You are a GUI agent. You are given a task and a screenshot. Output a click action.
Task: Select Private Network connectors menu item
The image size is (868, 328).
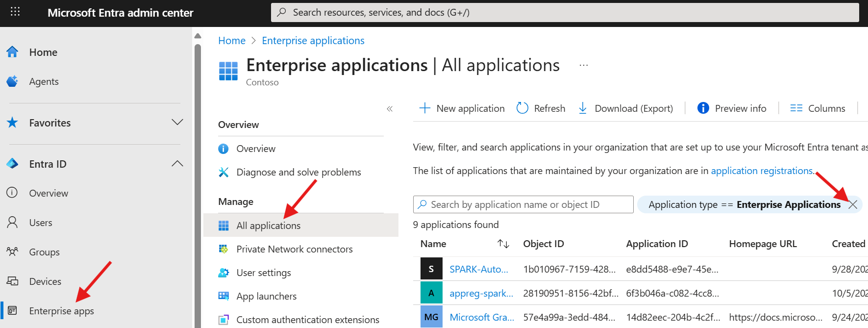pyautogui.click(x=294, y=249)
